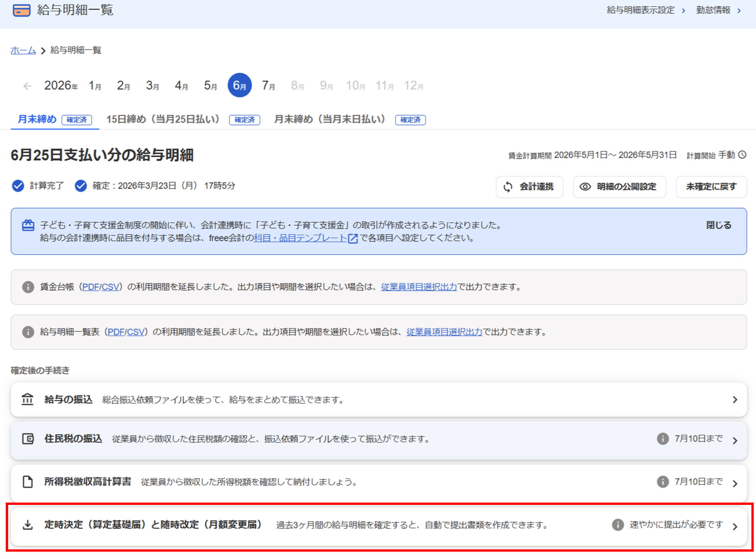This screenshot has width=756, height=559.
Task: Click wallet icon beside 住民税の振込
Action: tap(28, 439)
